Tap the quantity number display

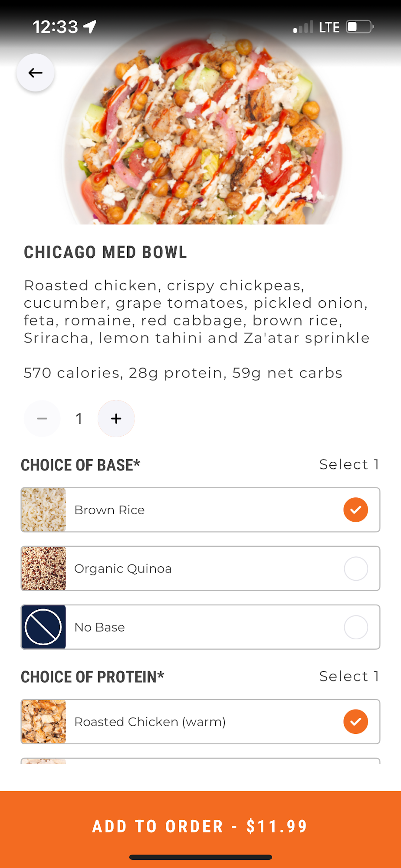(x=79, y=418)
